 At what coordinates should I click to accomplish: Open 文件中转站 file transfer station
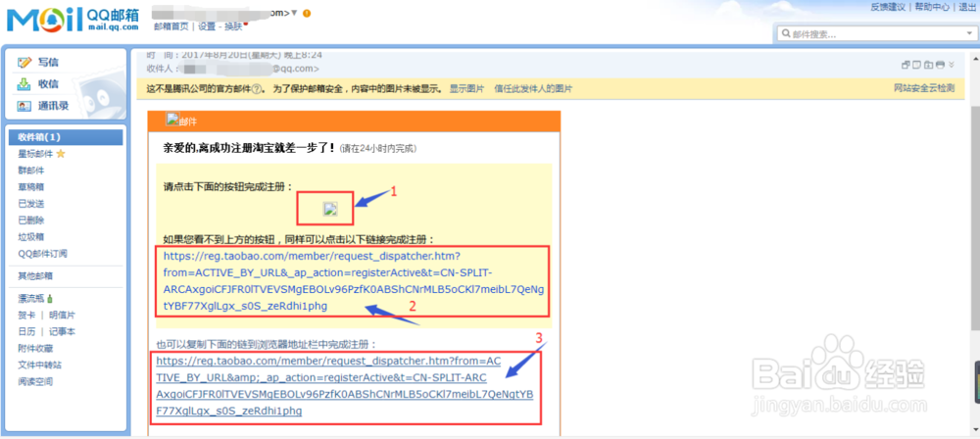[40, 365]
